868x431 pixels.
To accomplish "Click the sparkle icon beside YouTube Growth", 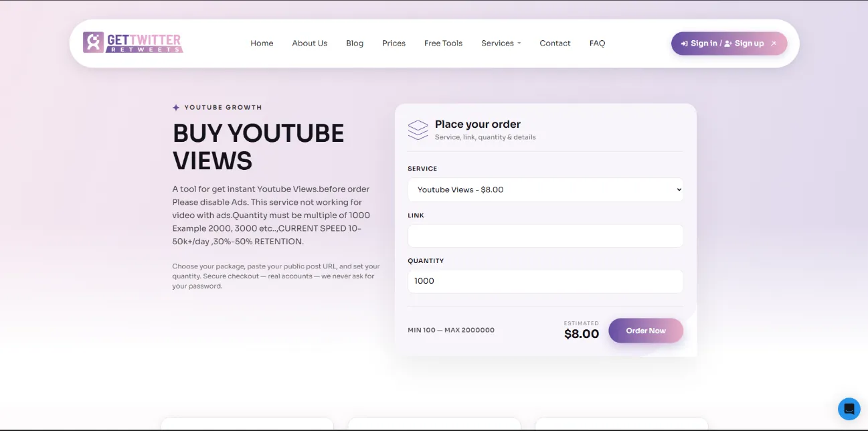I will pos(176,107).
